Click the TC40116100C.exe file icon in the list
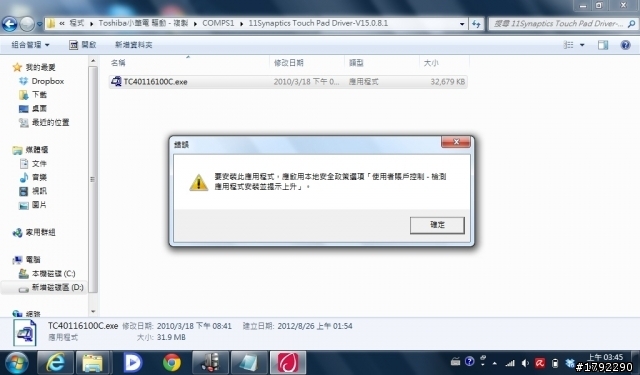The height and width of the screenshot is (375, 640). [x=116, y=82]
